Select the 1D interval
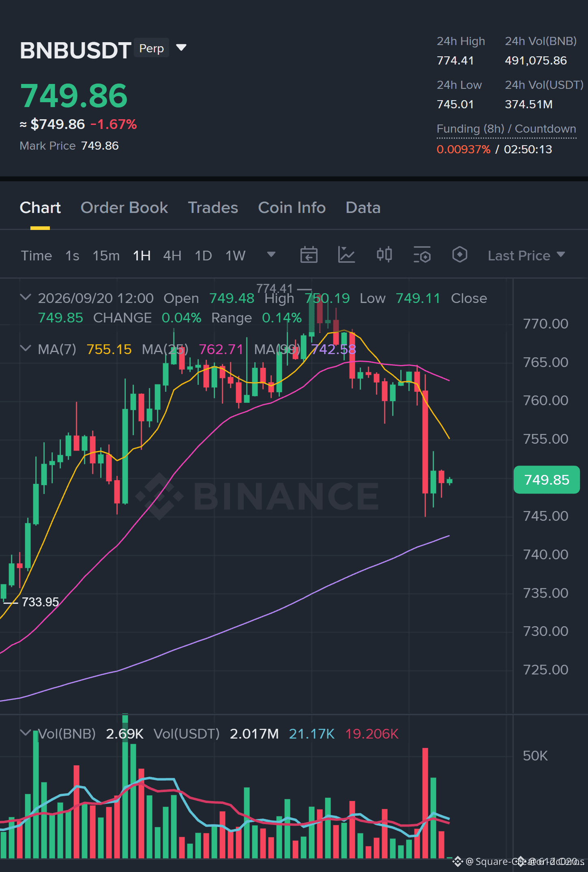This screenshot has height=872, width=588. click(x=204, y=256)
